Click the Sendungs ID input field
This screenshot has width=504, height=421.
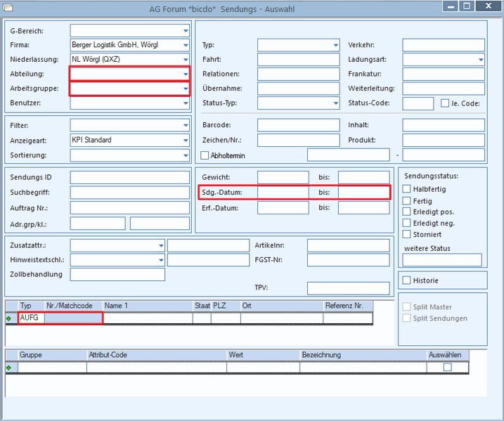(130, 177)
